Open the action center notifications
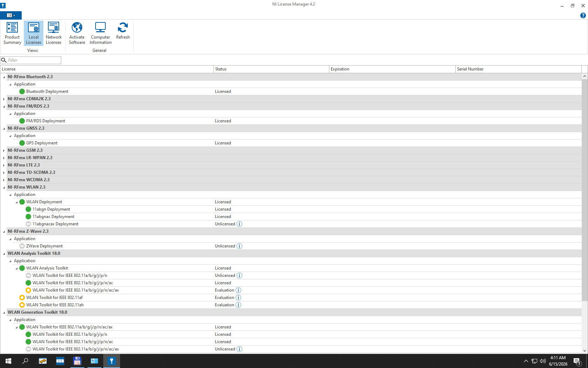The width and height of the screenshot is (588, 368). [x=577, y=361]
